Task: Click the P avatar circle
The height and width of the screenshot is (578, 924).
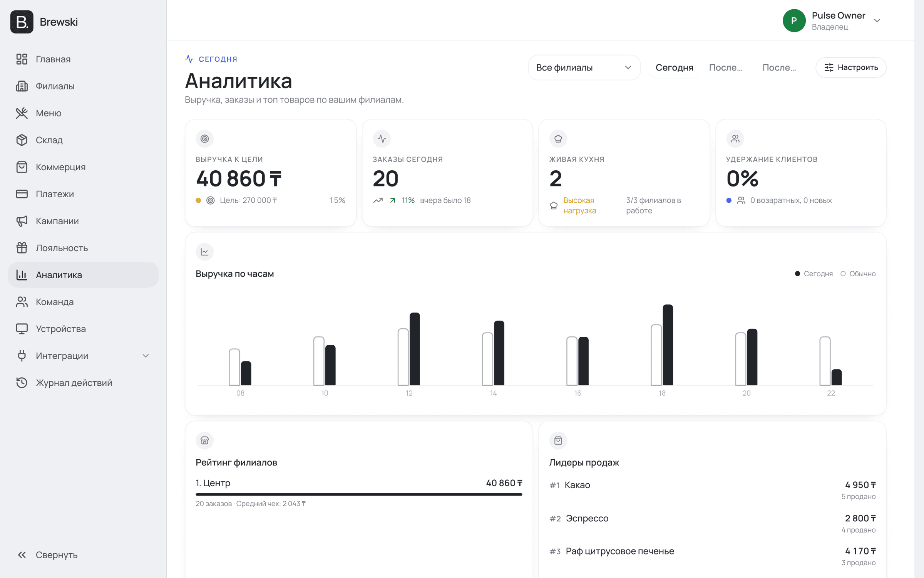Action: (794, 21)
